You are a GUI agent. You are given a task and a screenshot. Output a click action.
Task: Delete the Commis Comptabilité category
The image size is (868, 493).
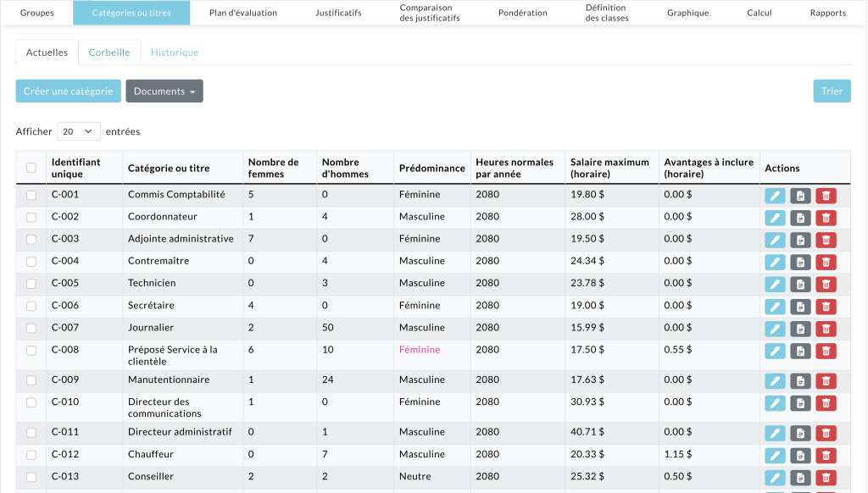[826, 196]
